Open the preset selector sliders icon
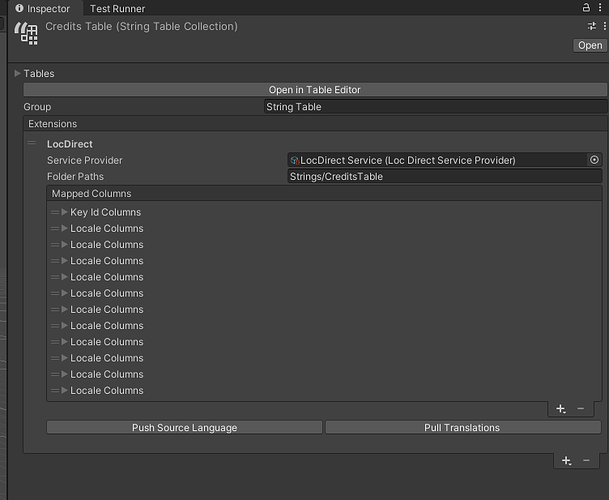The height and width of the screenshot is (500, 609). tap(592, 26)
